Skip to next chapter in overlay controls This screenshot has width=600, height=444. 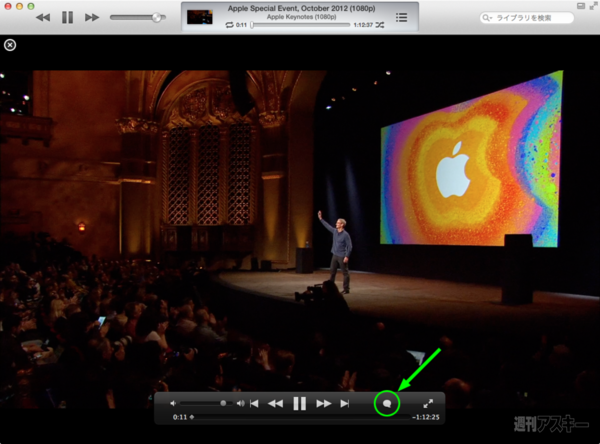point(344,403)
